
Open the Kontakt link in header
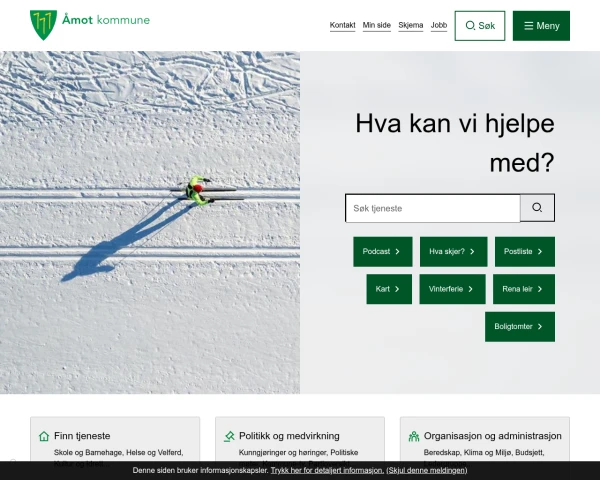(x=342, y=25)
